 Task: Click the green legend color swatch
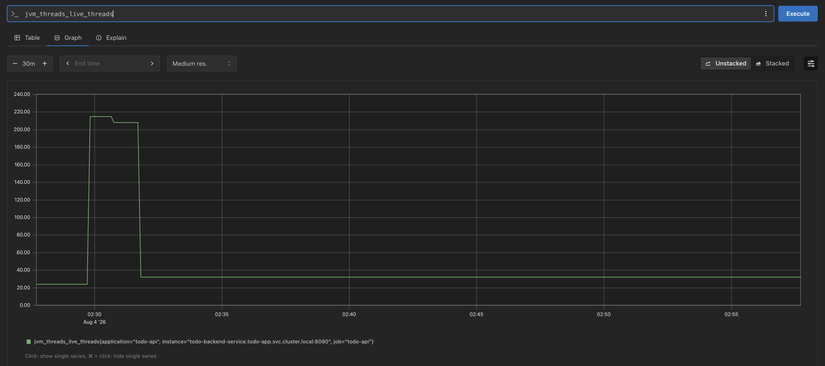click(x=28, y=342)
